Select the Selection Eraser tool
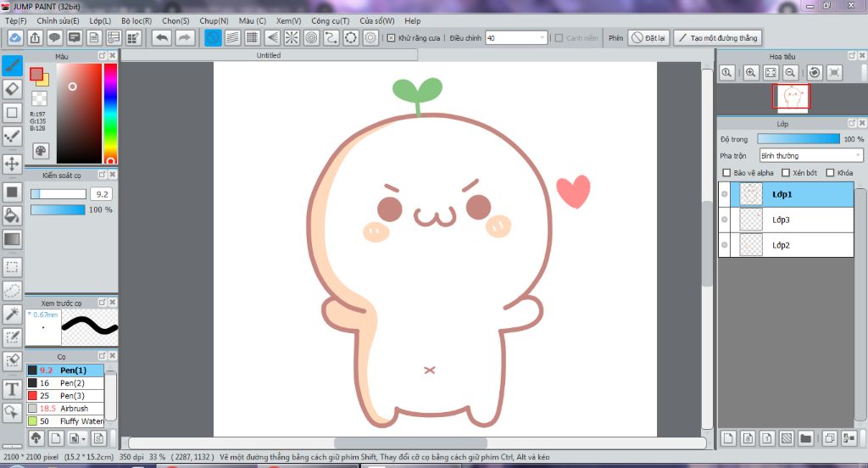The height and width of the screenshot is (468, 868). 12,361
